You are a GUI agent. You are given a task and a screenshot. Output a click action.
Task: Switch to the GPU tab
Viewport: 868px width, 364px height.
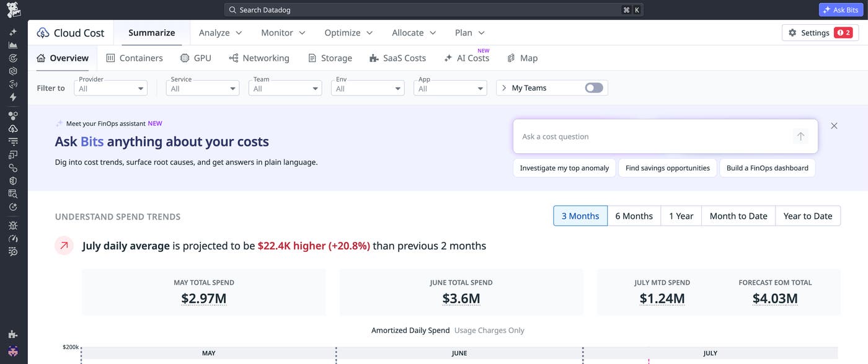click(196, 58)
